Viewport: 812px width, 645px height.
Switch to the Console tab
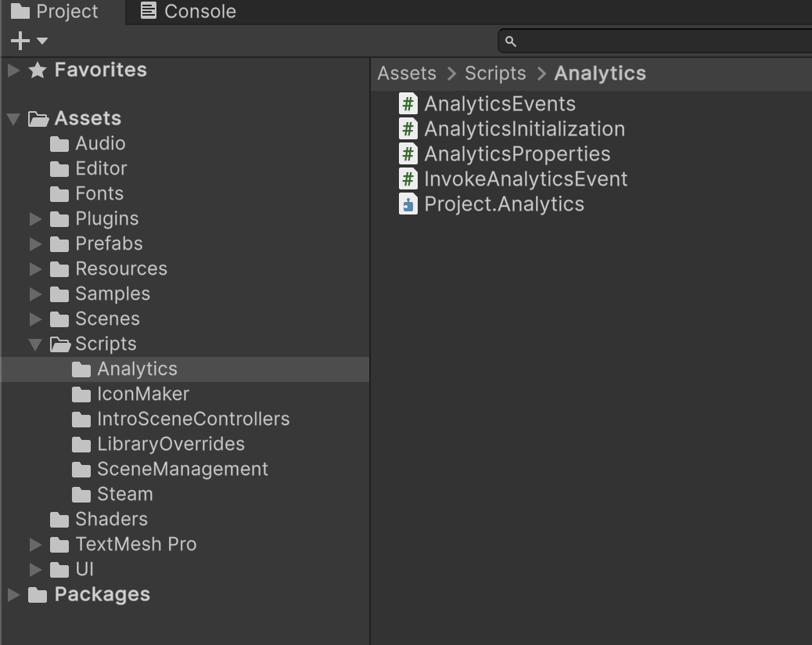pyautogui.click(x=188, y=12)
